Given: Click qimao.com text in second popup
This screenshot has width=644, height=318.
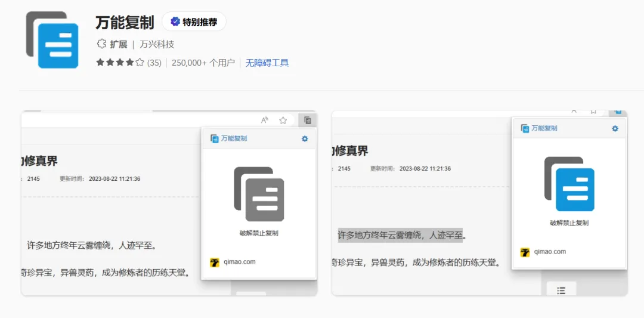Looking at the screenshot, I should pos(550,252).
